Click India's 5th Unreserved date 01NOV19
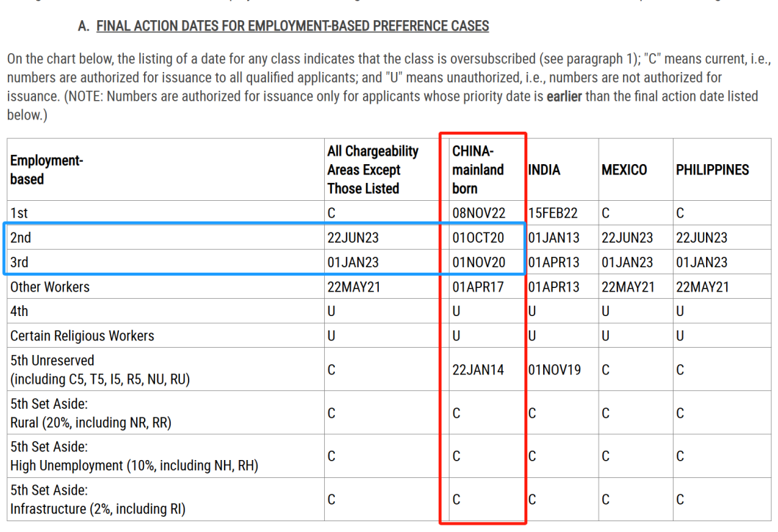778x532 pixels. pos(555,370)
